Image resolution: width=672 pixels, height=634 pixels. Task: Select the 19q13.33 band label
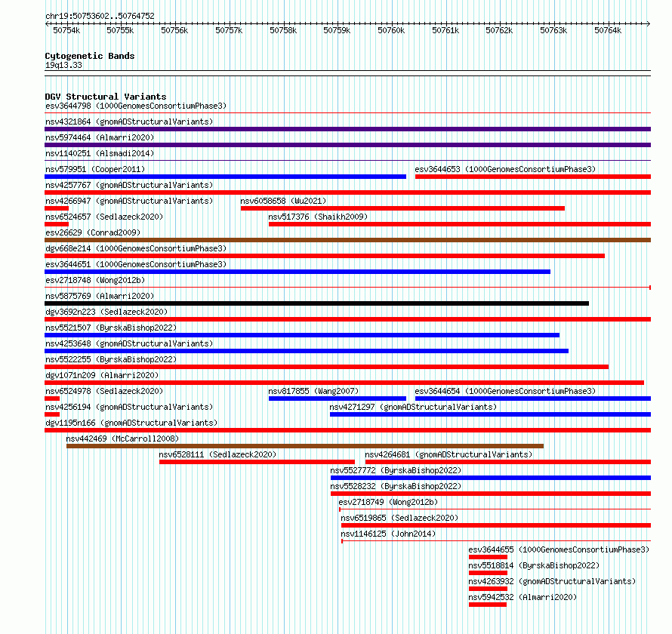[x=63, y=65]
